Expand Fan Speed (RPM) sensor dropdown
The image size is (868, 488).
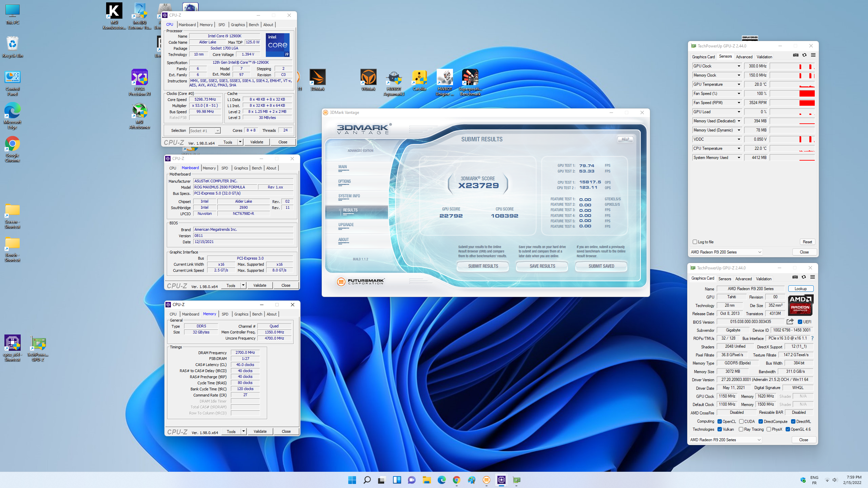pyautogui.click(x=739, y=103)
